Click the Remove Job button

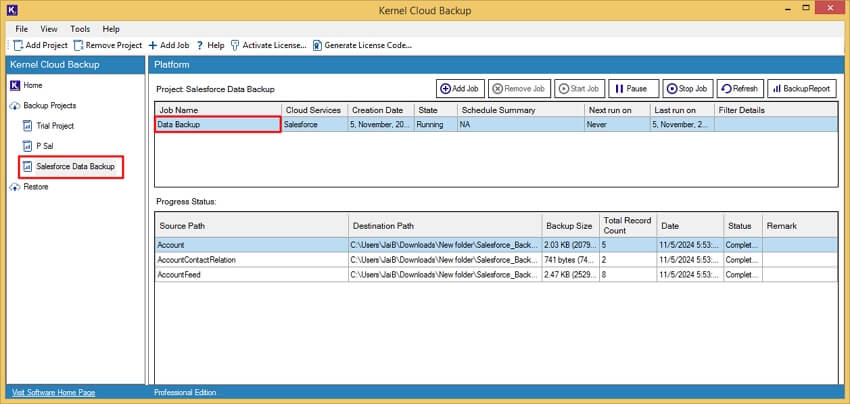tap(519, 88)
